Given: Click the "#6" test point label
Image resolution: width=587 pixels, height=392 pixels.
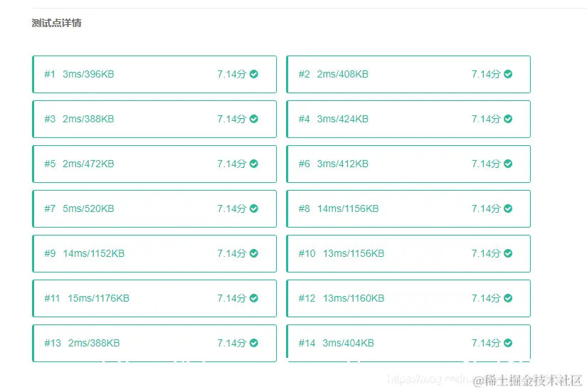Looking at the screenshot, I should (304, 164).
